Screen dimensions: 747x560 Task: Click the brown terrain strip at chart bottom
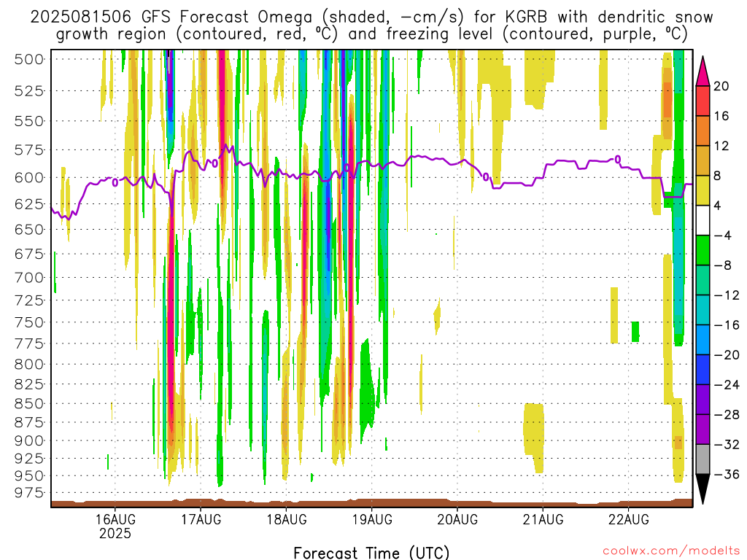click(371, 503)
